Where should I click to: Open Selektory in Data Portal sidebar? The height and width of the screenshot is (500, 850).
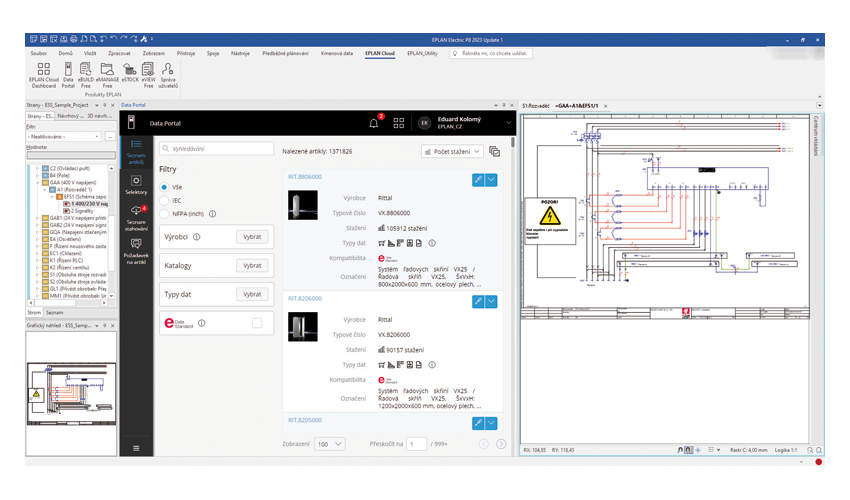136,184
